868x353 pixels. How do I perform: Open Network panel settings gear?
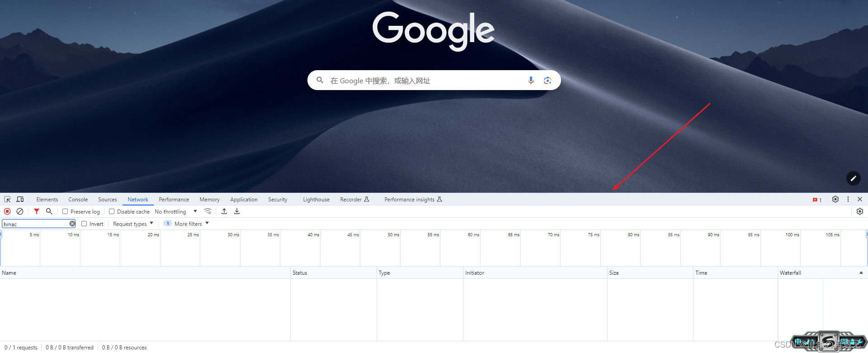(x=860, y=211)
